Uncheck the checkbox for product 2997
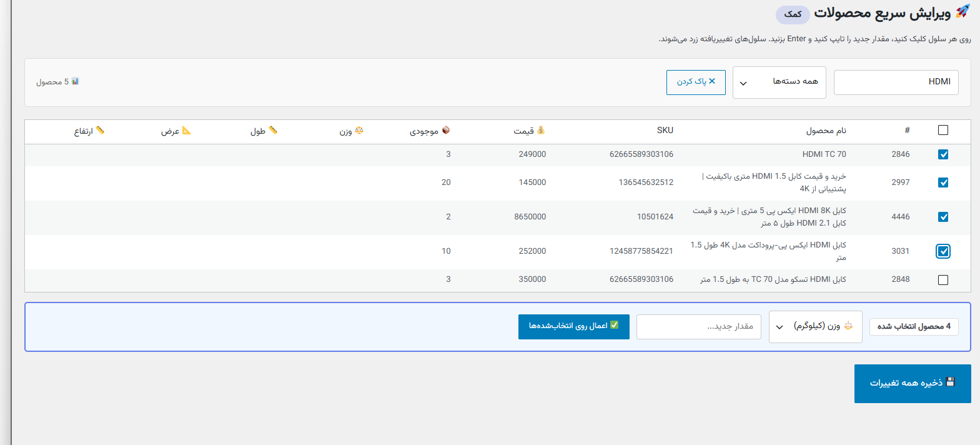Viewport: 980px width, 445px height. (x=943, y=182)
